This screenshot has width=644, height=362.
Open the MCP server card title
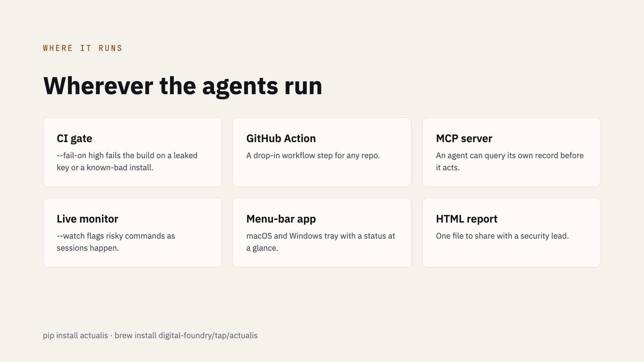tap(464, 138)
